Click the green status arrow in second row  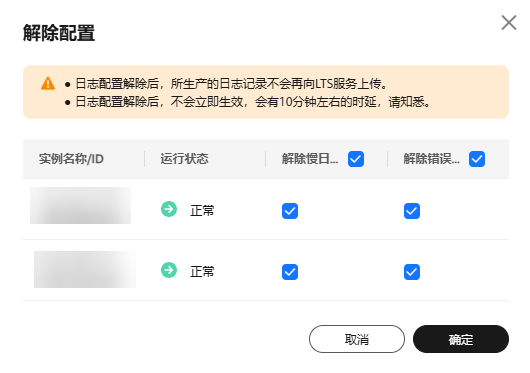(169, 270)
